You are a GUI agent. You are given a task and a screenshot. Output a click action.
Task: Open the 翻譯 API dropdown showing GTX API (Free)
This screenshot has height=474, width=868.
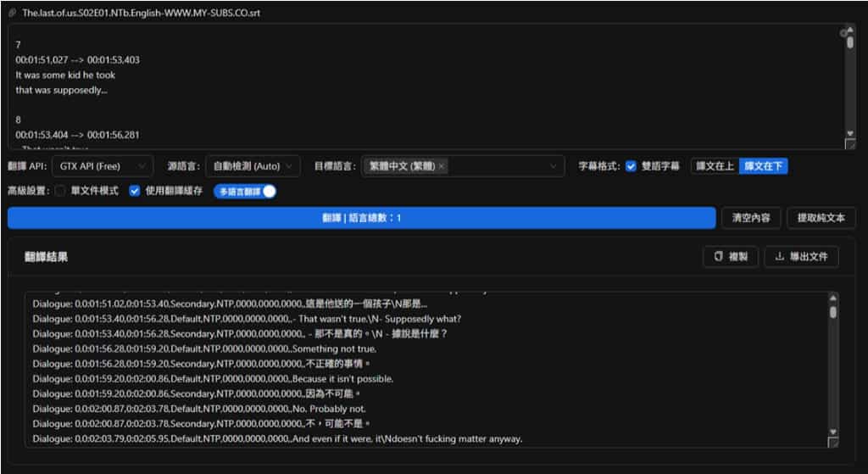103,166
